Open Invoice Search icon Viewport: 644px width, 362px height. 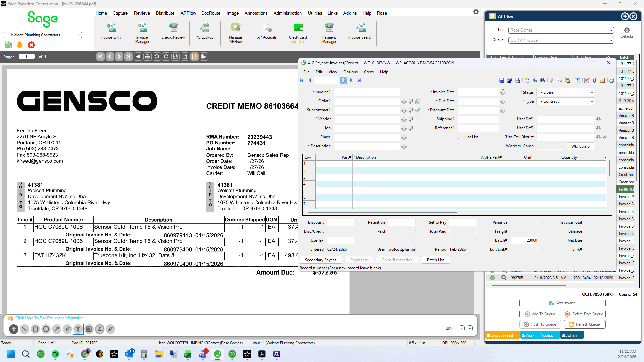tap(360, 32)
